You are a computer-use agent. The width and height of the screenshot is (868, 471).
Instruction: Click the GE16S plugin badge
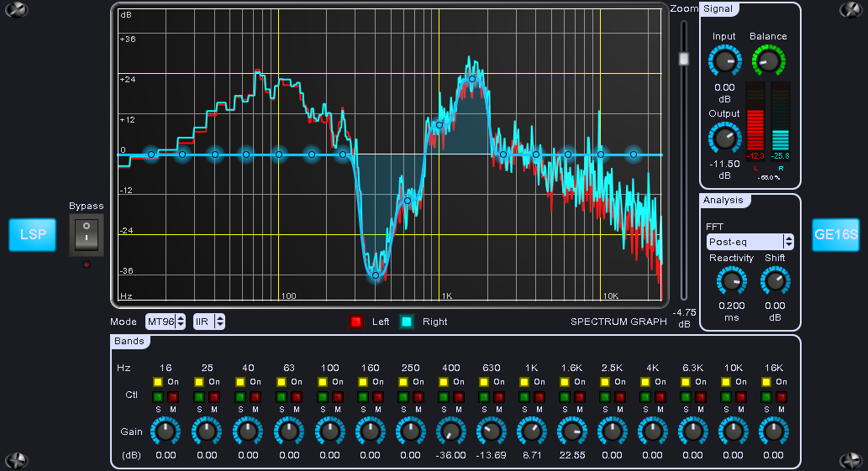[x=835, y=235]
